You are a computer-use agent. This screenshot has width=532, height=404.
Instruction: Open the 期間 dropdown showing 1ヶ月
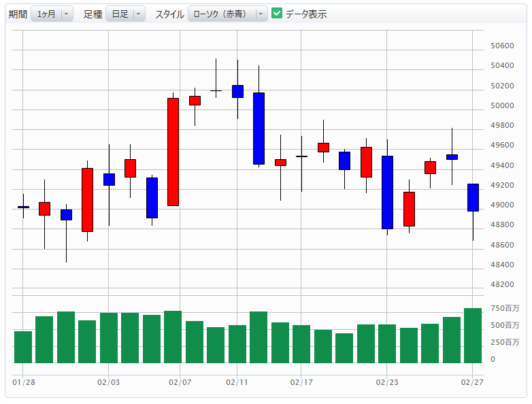point(52,14)
